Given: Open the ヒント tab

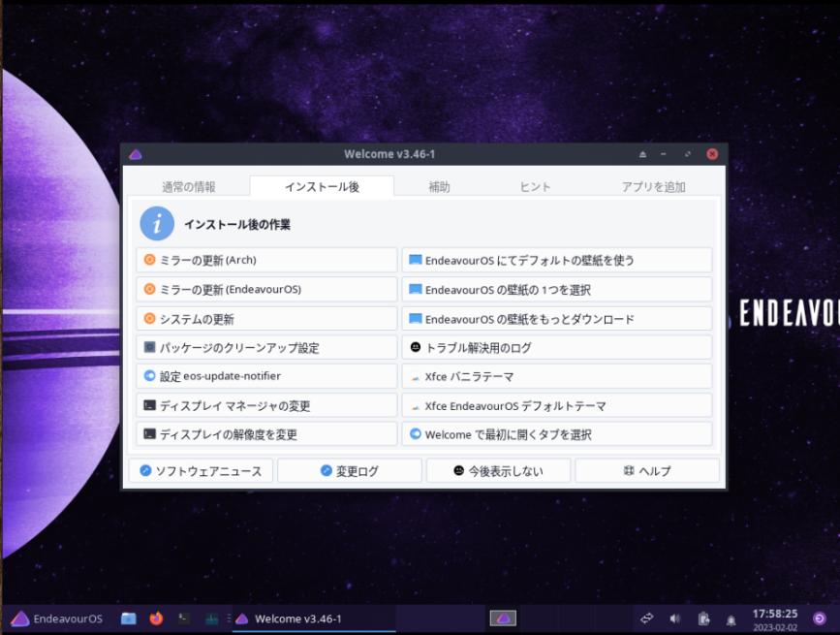Looking at the screenshot, I should point(535,186).
